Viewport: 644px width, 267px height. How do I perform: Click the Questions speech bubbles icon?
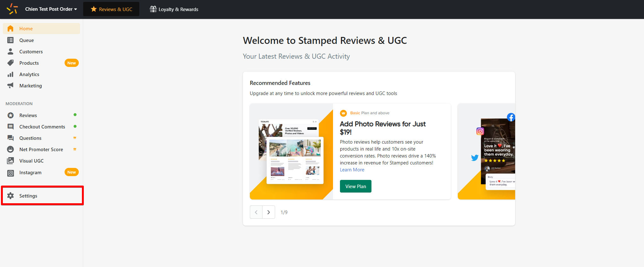tap(10, 138)
